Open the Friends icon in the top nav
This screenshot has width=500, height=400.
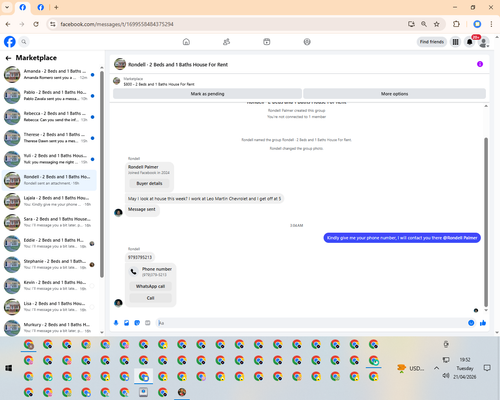pos(227,42)
